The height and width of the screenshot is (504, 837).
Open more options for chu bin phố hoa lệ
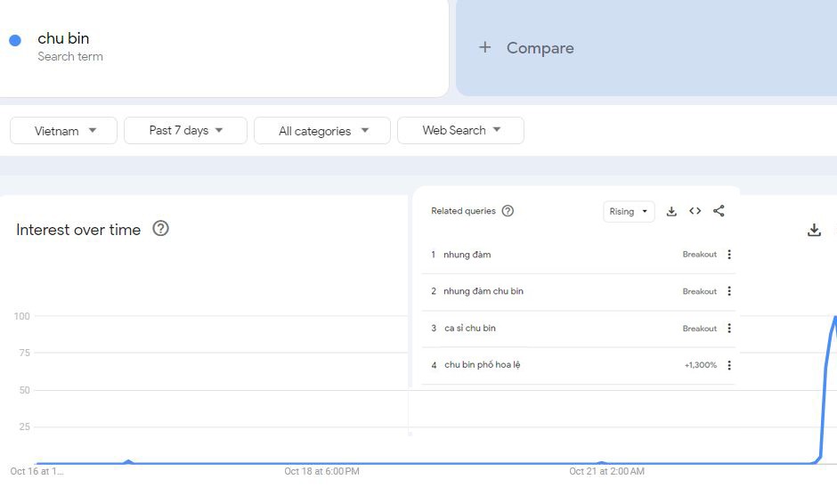click(x=729, y=365)
